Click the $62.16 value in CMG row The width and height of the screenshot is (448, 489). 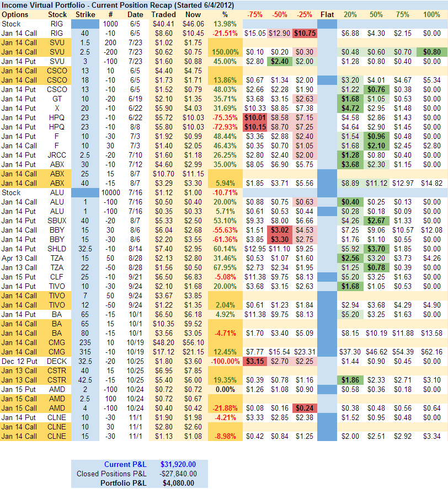pyautogui.click(x=430, y=352)
